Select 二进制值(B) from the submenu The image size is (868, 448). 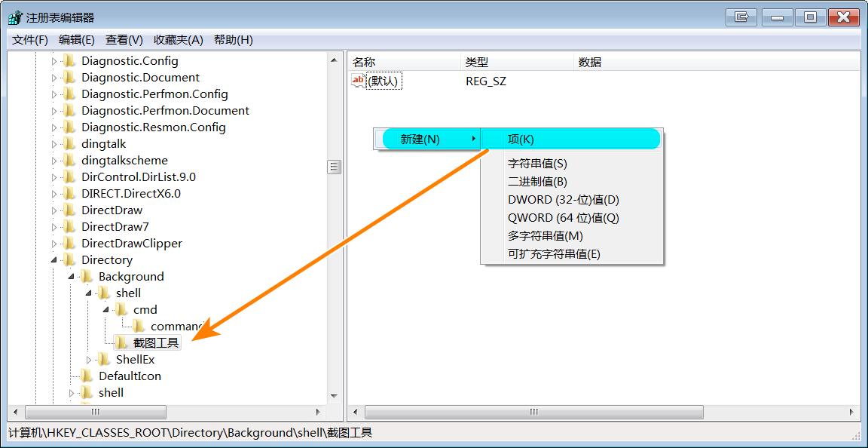[x=571, y=182]
